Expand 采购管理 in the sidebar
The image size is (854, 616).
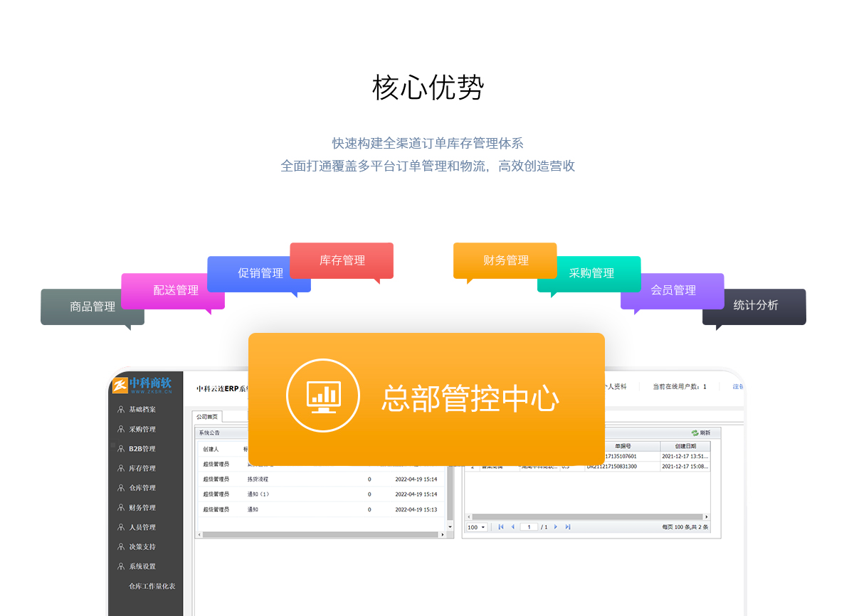(x=142, y=429)
